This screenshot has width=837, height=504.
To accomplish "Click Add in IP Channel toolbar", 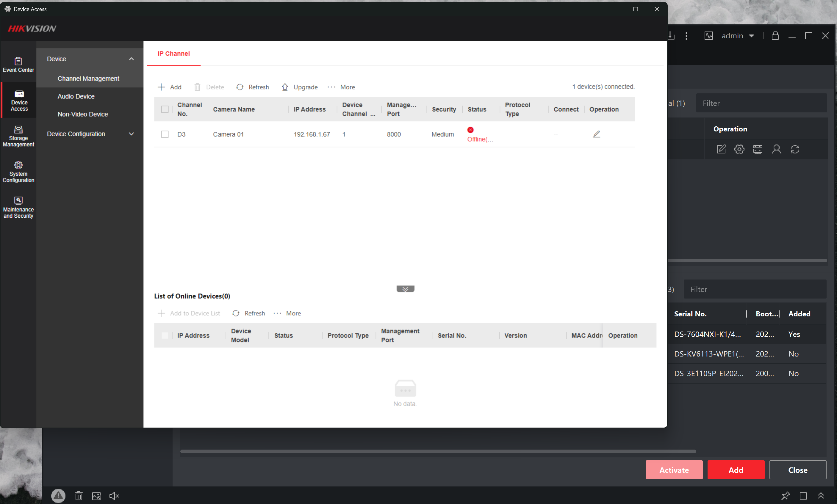I will click(x=170, y=87).
